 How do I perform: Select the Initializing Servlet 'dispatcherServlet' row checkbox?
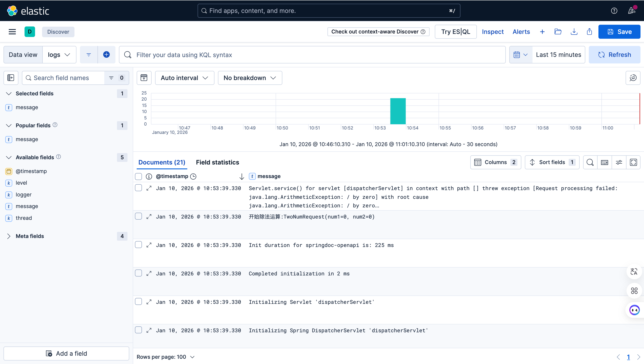pos(138,302)
